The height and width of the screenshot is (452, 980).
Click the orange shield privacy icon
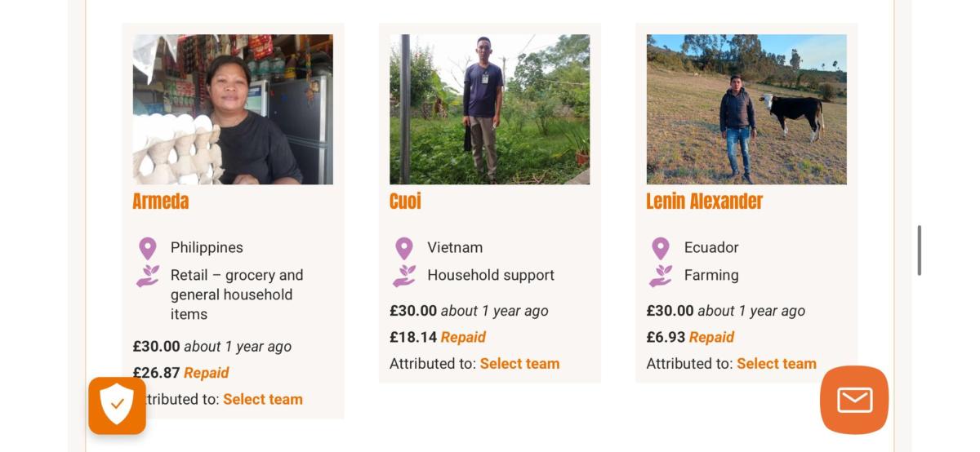click(x=117, y=405)
